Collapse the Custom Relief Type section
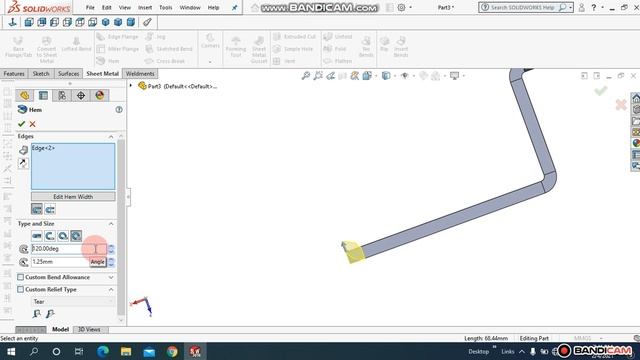This screenshot has height=360, width=640. [x=111, y=289]
